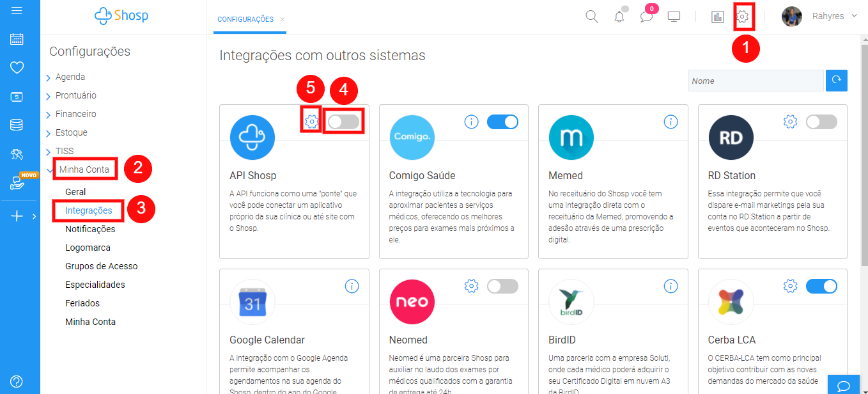This screenshot has width=868, height=394.
Task: Open the hamburger menu in the blue sidebar
Action: click(17, 10)
